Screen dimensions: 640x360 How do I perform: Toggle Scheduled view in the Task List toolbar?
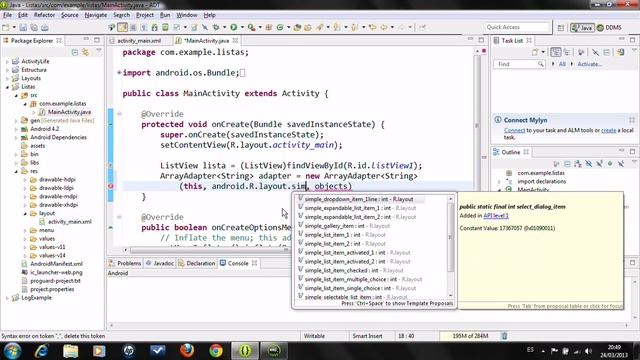567,52
